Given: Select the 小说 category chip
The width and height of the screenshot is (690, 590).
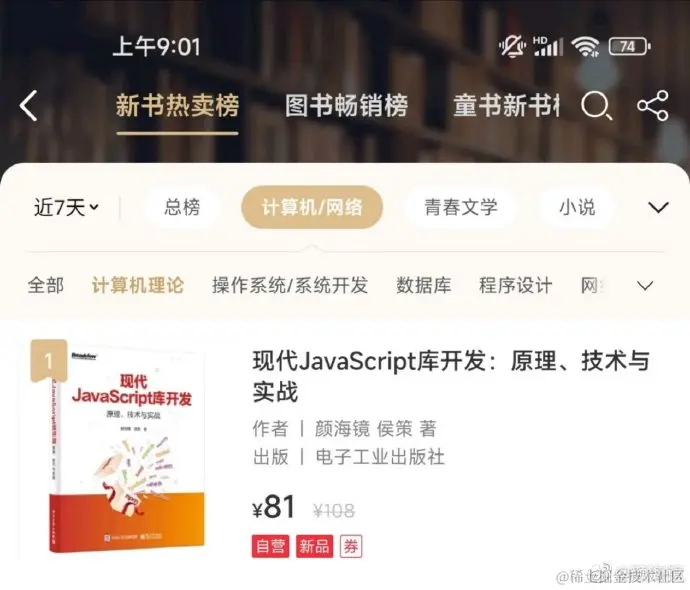Looking at the screenshot, I should coord(577,207).
